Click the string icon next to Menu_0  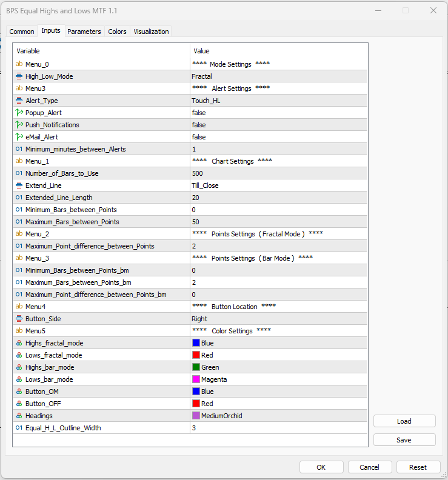pyautogui.click(x=19, y=64)
